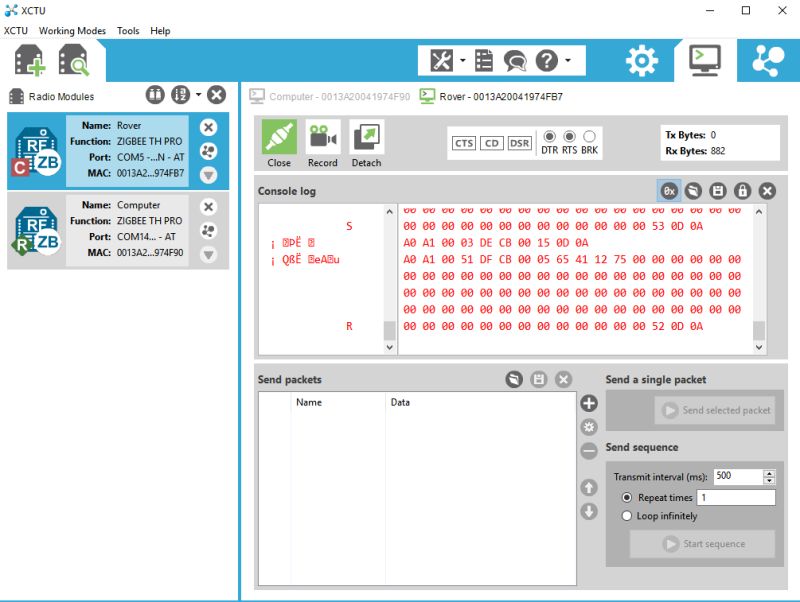The height and width of the screenshot is (602, 800).
Task: Toggle DTR line indicator
Action: tap(549, 137)
